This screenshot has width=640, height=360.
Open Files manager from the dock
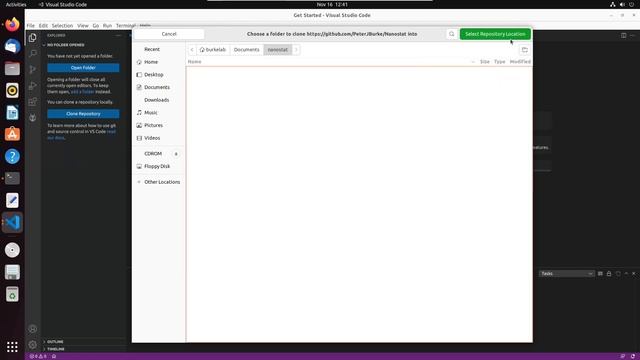click(x=12, y=68)
